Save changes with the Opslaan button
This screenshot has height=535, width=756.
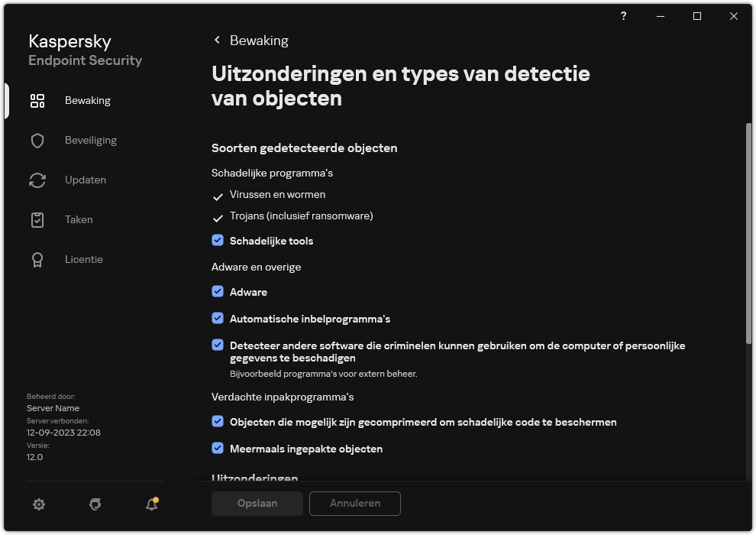[257, 504]
